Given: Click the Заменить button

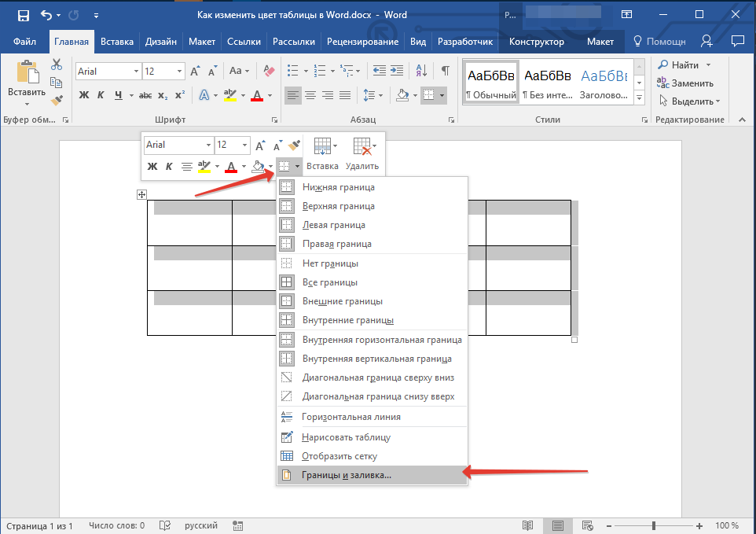Looking at the screenshot, I should (685, 83).
